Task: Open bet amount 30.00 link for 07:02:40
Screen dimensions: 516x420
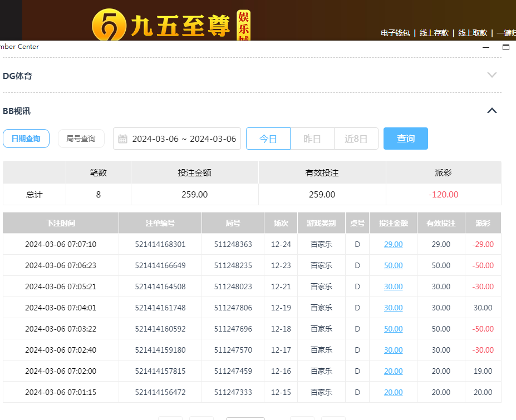Action: click(393, 350)
